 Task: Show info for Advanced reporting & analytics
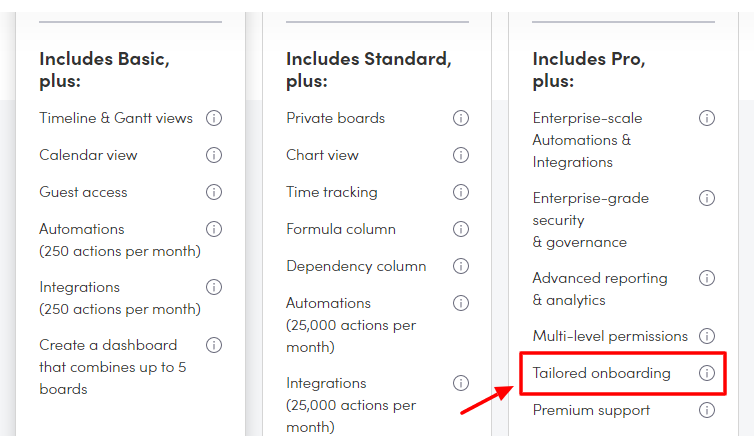(x=707, y=278)
